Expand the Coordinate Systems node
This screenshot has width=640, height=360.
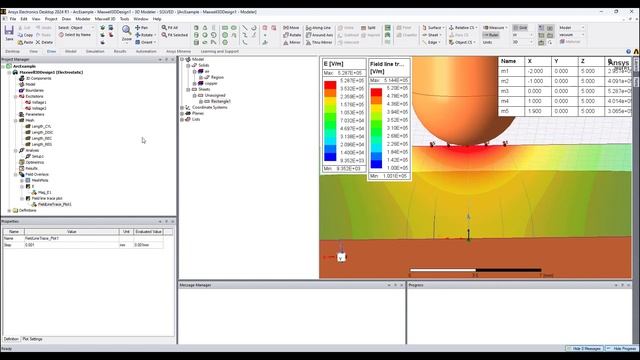point(182,107)
